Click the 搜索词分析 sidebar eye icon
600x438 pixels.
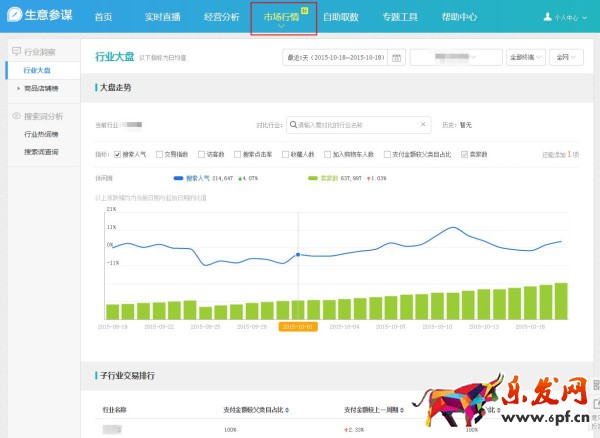click(15, 116)
